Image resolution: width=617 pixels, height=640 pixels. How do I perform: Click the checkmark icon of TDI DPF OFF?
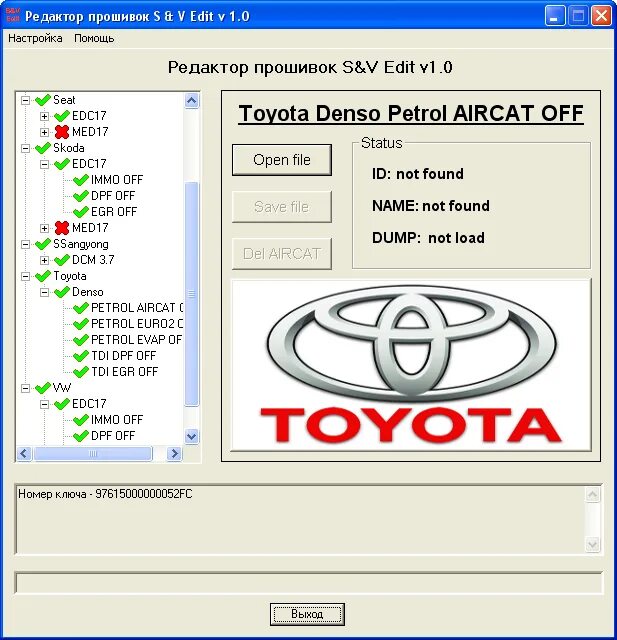[x=81, y=356]
